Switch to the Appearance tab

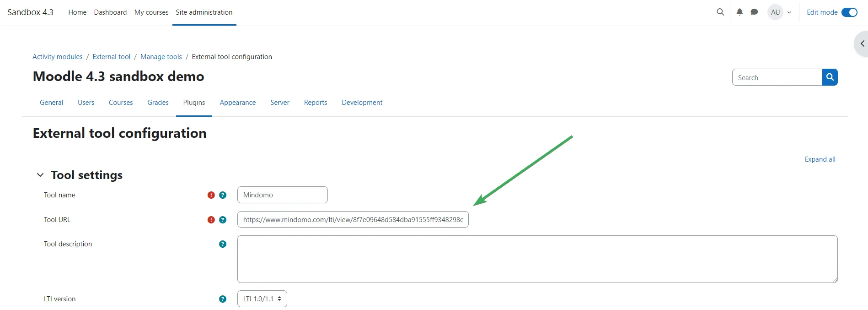click(237, 103)
